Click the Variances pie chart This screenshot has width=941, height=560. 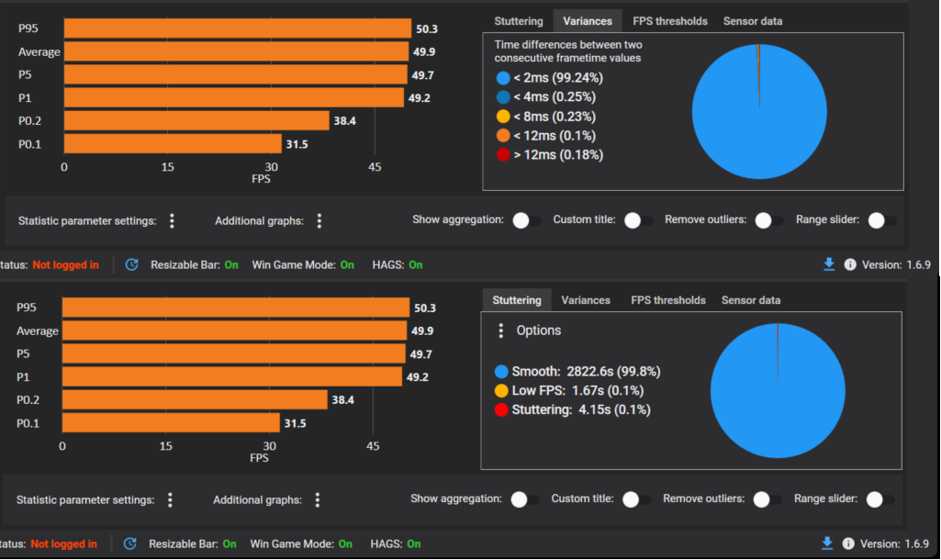click(x=759, y=112)
